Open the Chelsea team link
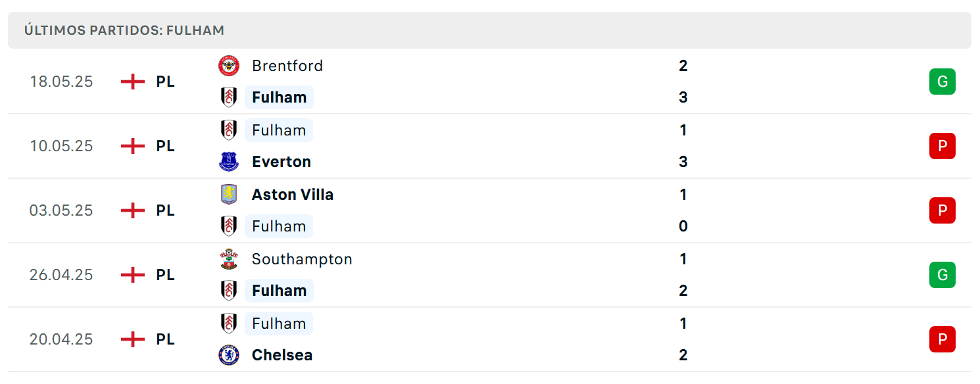The width and height of the screenshot is (980, 384). 282,355
